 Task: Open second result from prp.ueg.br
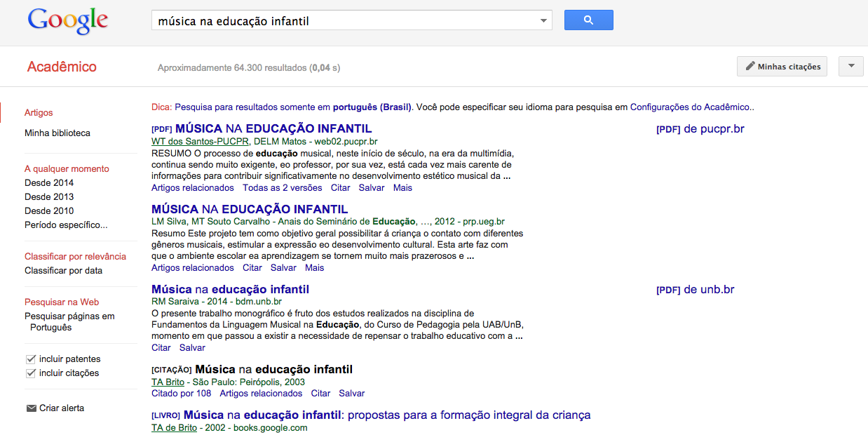[250, 209]
